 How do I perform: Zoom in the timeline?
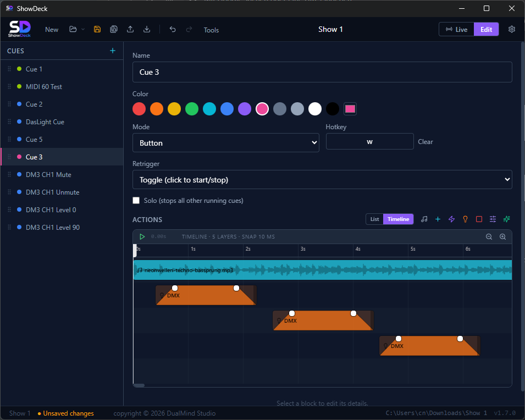click(x=502, y=236)
